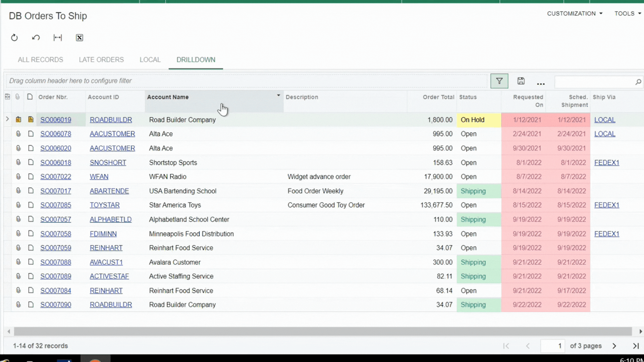The width and height of the screenshot is (644, 362).
Task: Open the order link SO007085
Action: (56, 205)
